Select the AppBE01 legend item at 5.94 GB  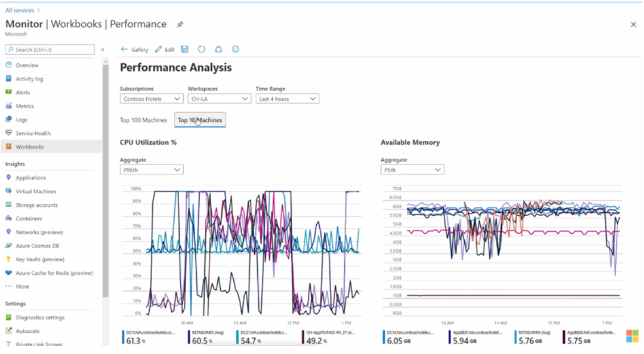[x=475, y=337]
